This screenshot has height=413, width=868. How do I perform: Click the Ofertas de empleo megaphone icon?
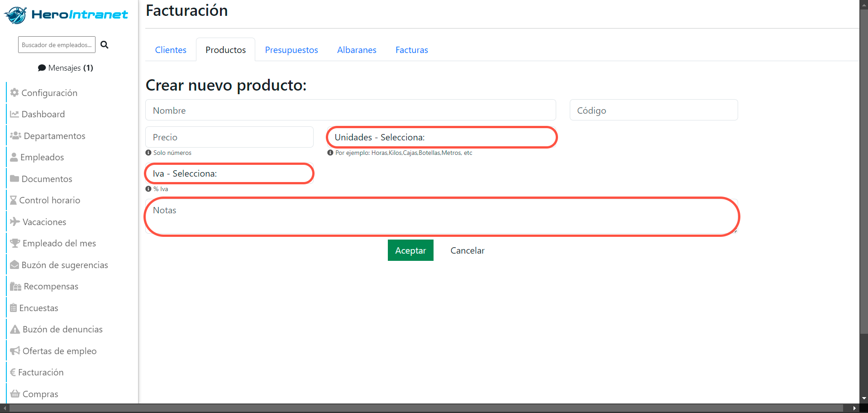tap(15, 351)
